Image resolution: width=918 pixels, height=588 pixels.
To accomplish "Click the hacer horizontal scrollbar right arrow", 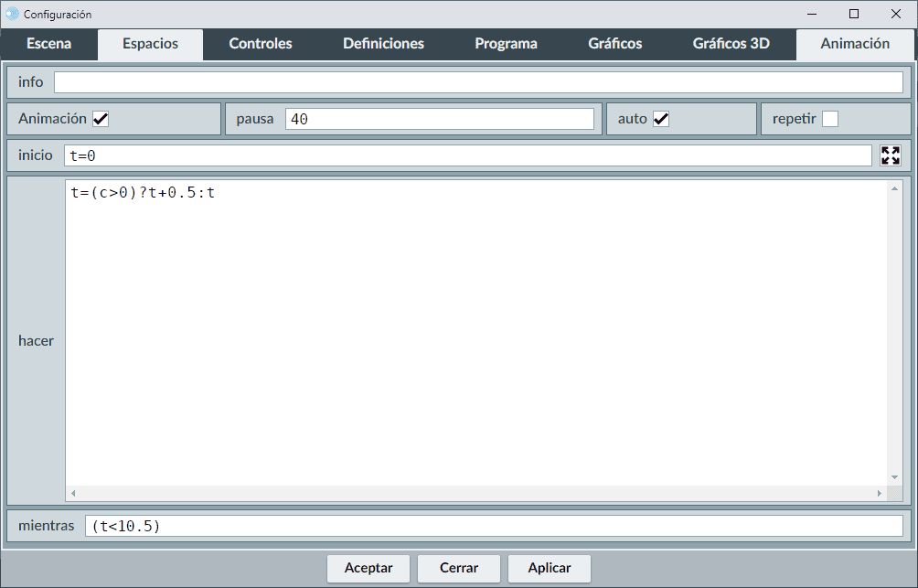I will (x=880, y=493).
